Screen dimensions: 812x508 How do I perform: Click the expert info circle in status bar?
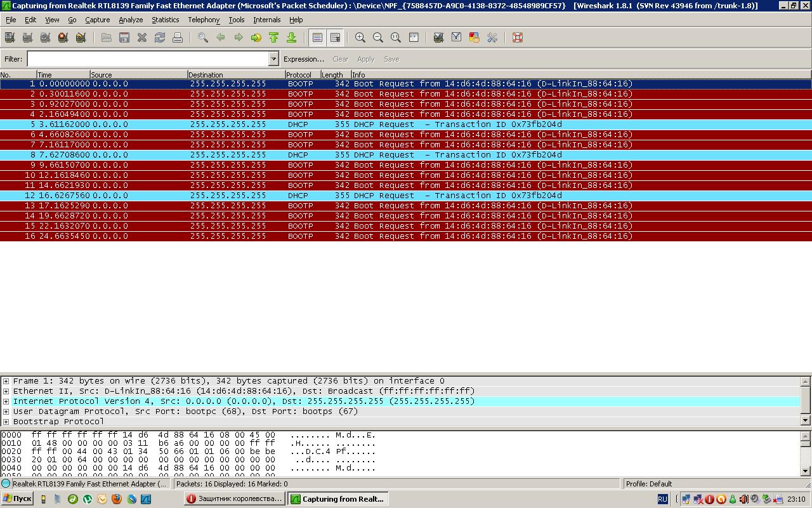pyautogui.click(x=6, y=484)
